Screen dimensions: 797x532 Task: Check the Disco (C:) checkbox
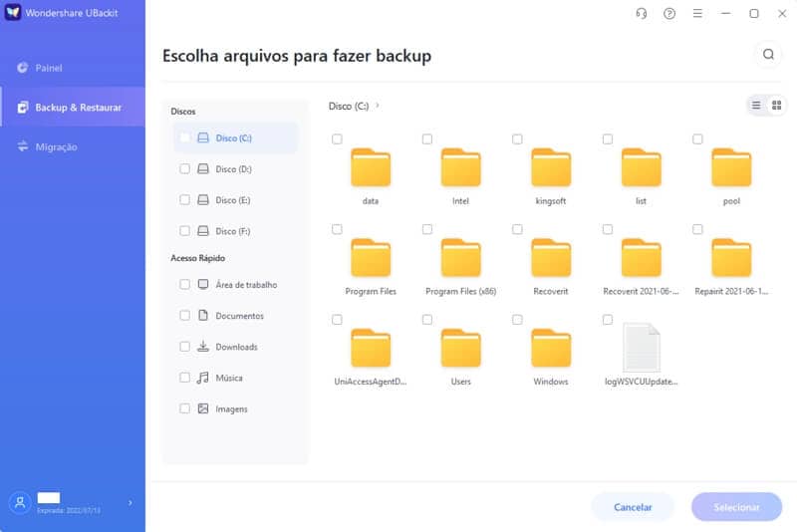184,137
